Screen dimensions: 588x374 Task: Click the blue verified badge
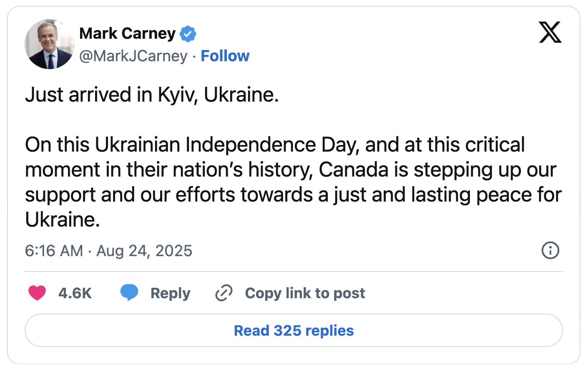tap(188, 34)
